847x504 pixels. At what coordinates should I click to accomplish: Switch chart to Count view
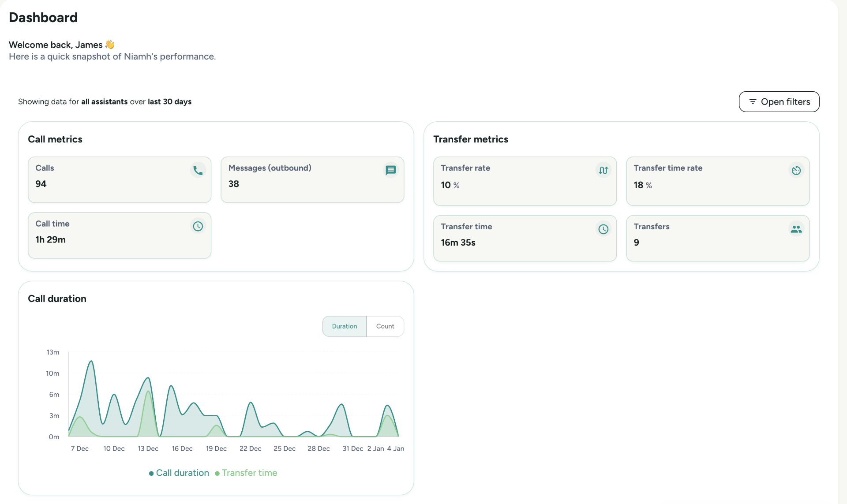[385, 326]
